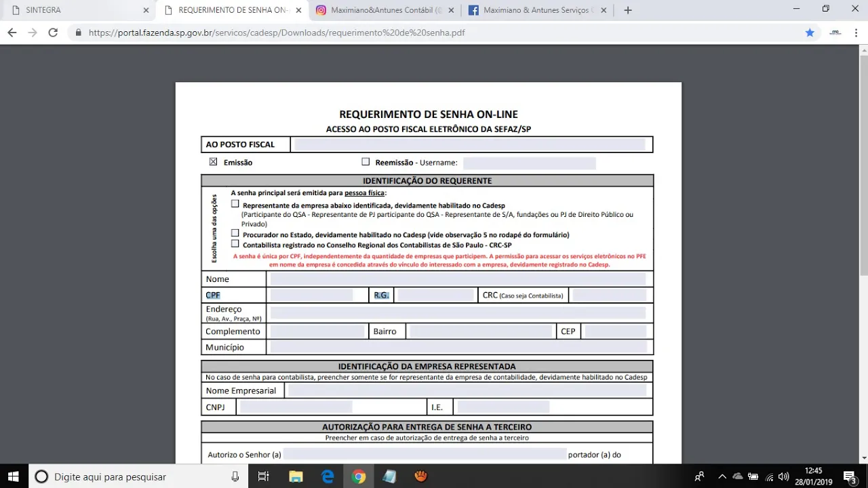Image resolution: width=868 pixels, height=488 pixels.
Task: Check Representante da empresa option
Action: pos(235,203)
